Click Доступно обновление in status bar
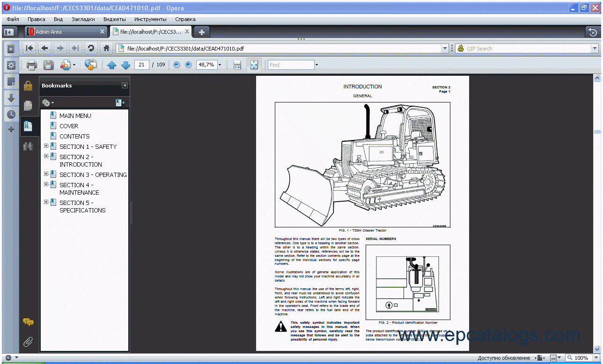 [x=504, y=358]
